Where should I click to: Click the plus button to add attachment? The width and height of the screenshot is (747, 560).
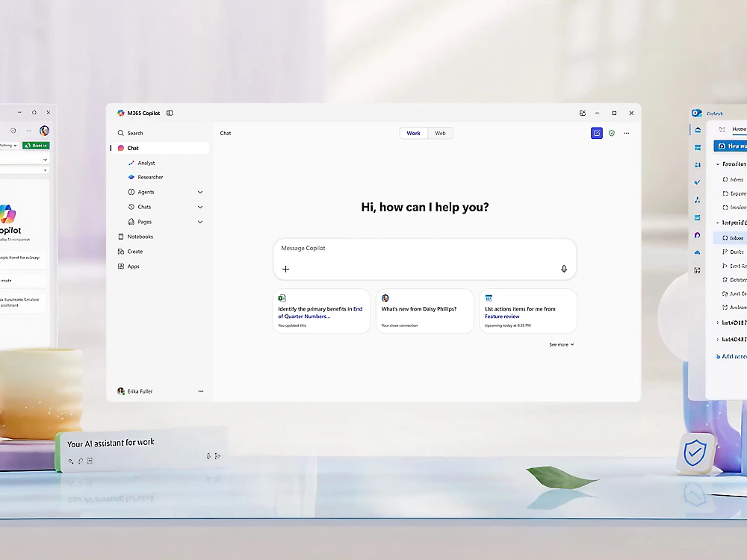(x=286, y=269)
